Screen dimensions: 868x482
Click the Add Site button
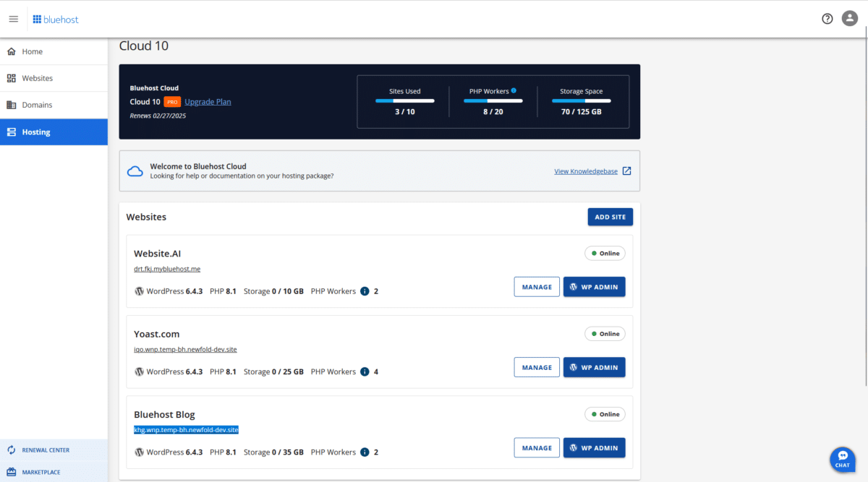(x=610, y=217)
